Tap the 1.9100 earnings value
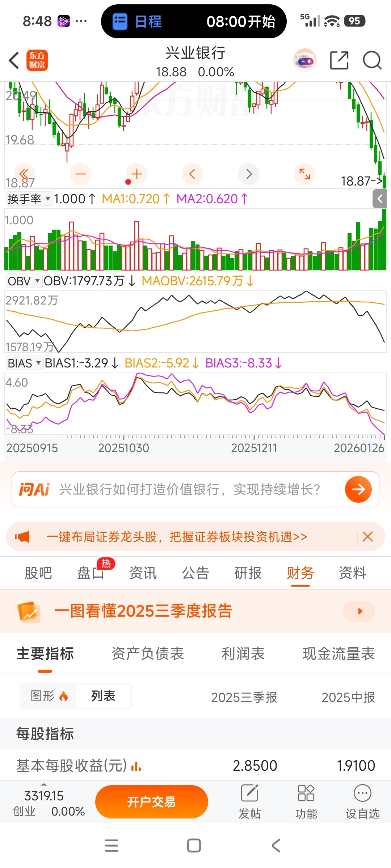 coord(356,766)
